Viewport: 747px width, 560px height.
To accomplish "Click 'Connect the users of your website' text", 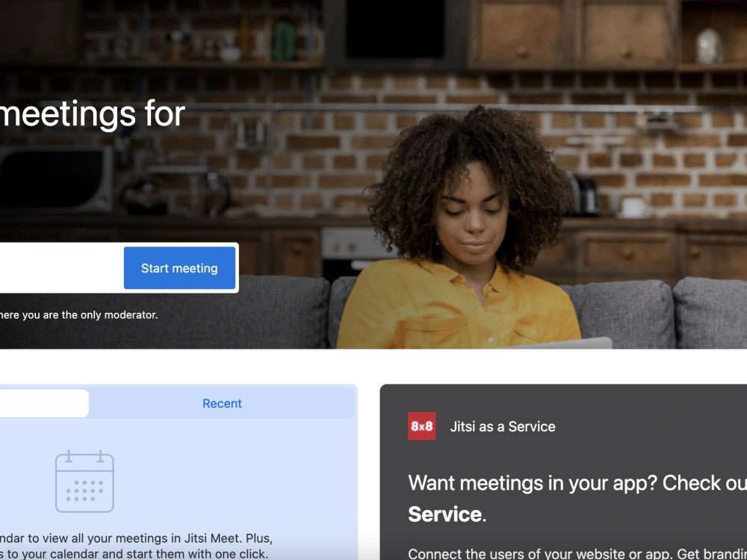I will (577, 554).
